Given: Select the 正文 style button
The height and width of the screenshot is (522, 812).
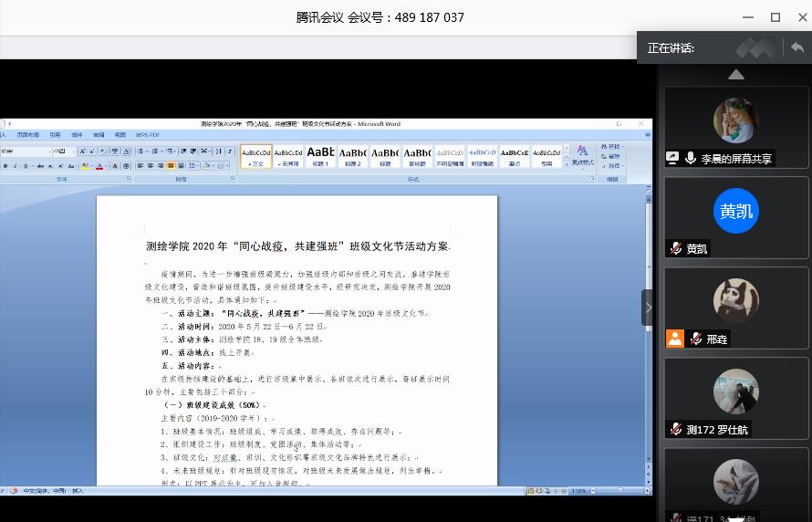Looking at the screenshot, I should coord(256,156).
